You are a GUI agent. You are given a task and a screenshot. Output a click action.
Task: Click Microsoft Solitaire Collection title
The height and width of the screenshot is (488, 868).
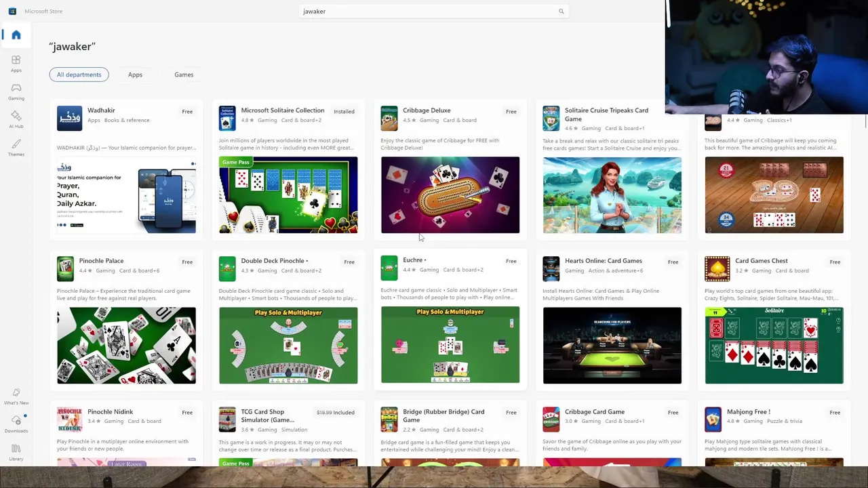(283, 110)
